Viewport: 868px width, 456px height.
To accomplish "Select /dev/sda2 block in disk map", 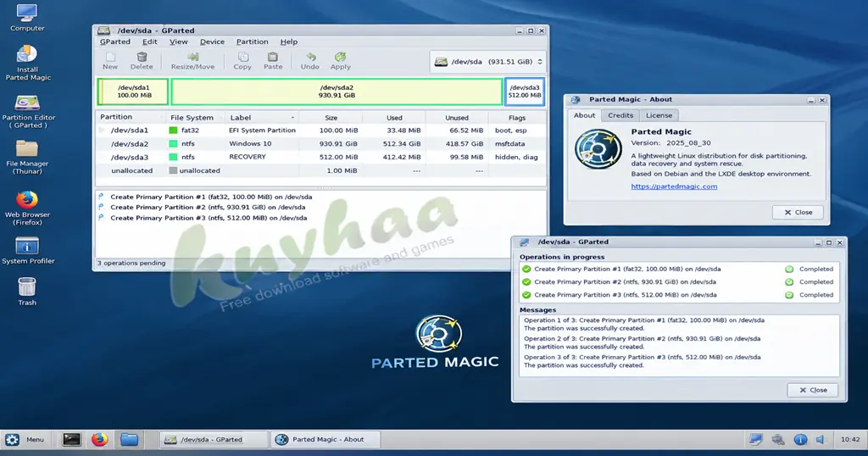I will pos(337,92).
